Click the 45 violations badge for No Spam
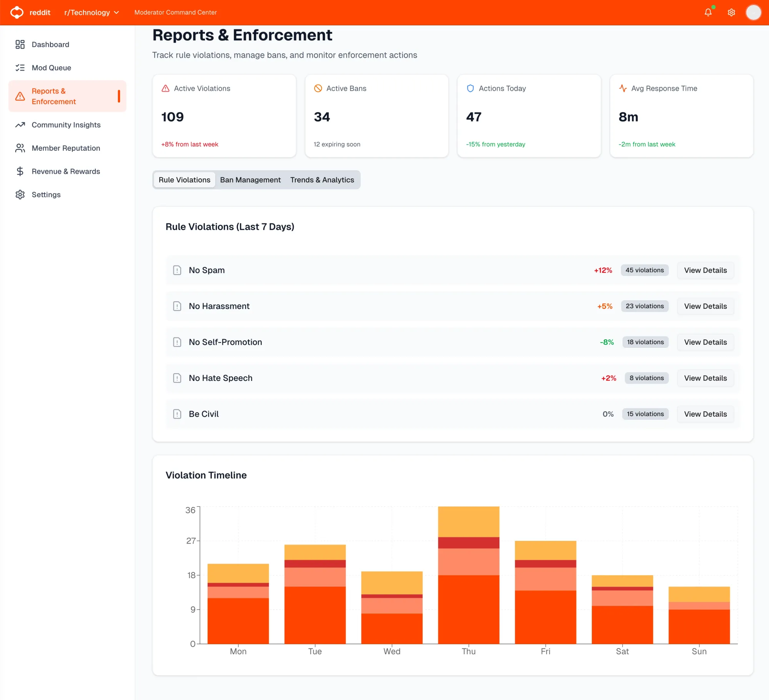This screenshot has height=700, width=769. coord(644,270)
